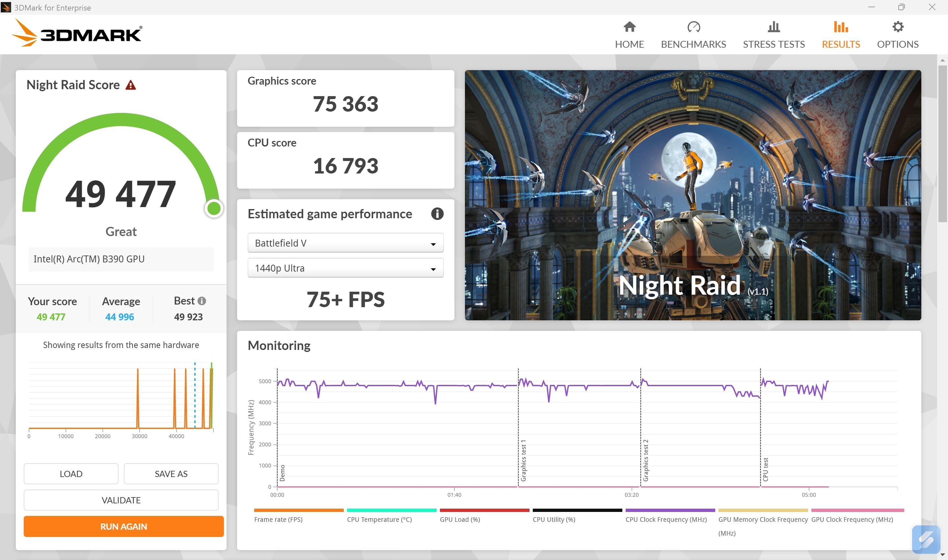Image resolution: width=948 pixels, height=560 pixels.
Task: Toggle the CPU Temperature legend series
Action: [379, 519]
